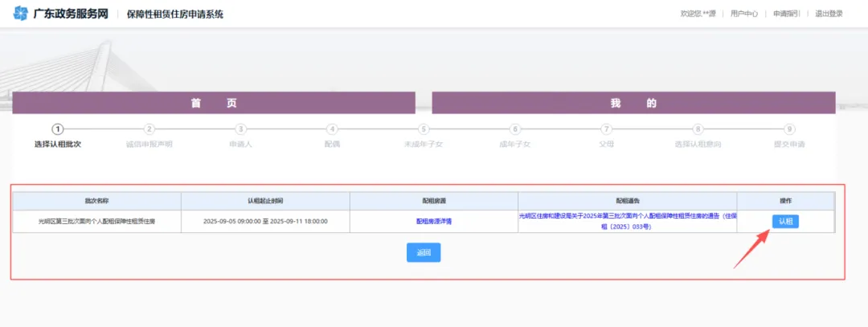Select step 3 circle 申请人
Image resolution: width=868 pixels, height=327 pixels.
[x=240, y=129]
